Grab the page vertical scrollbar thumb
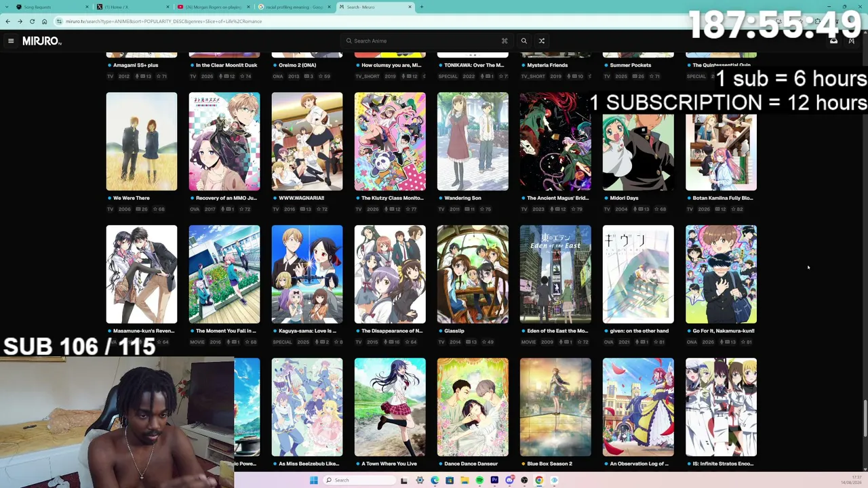The width and height of the screenshot is (868, 488). 865,419
